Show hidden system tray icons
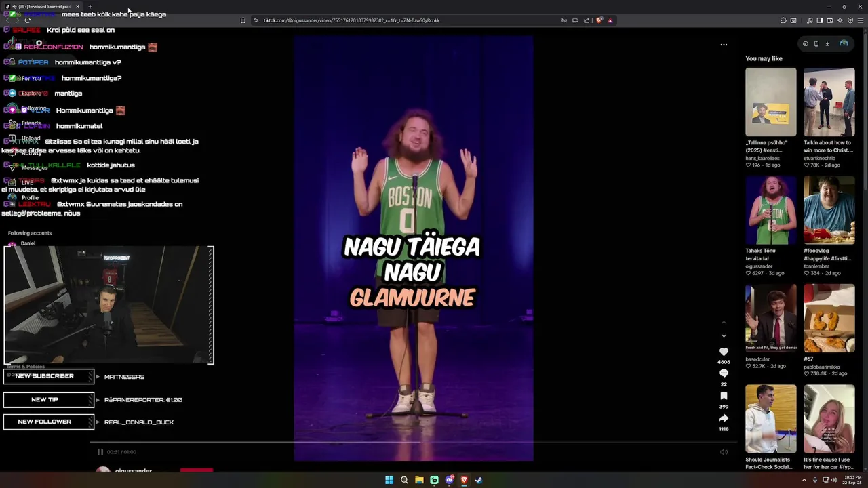 804,480
